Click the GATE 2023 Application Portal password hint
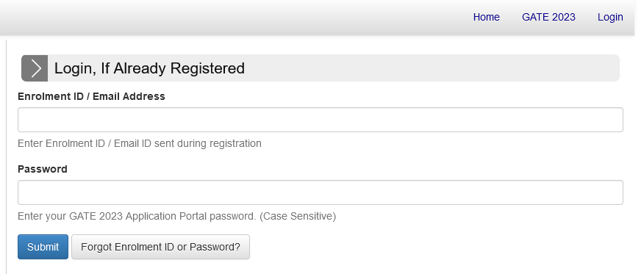 [x=137, y=216]
